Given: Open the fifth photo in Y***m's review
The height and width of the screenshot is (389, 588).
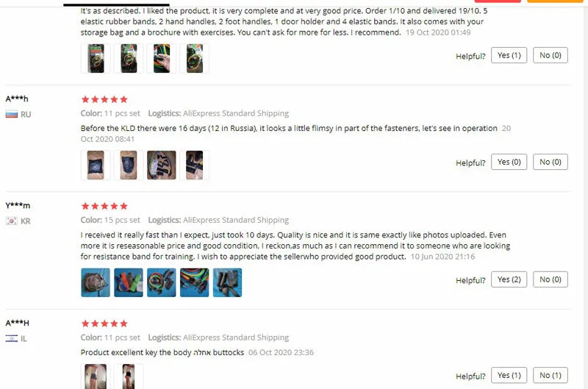Looking at the screenshot, I should point(228,282).
